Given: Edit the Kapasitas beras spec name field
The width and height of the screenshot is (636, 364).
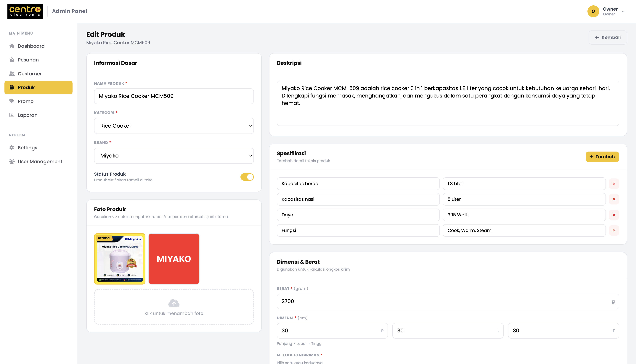Looking at the screenshot, I should 358,184.
